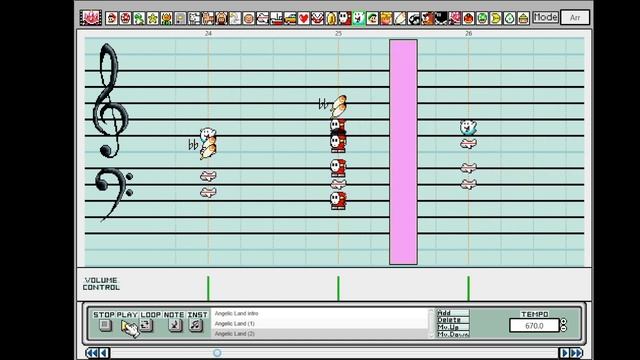The height and width of the screenshot is (360, 640).
Task: Select the Dog instrument icon
Action: [194, 18]
